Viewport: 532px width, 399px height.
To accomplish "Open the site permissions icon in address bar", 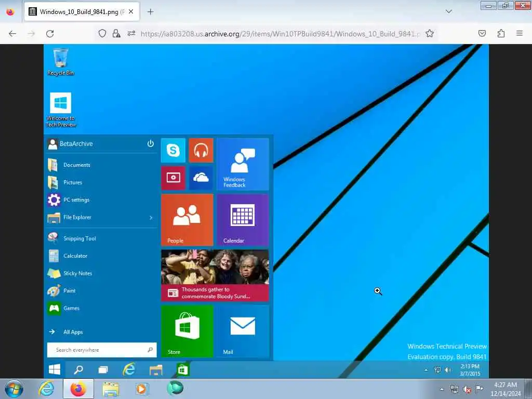I will click(x=131, y=33).
